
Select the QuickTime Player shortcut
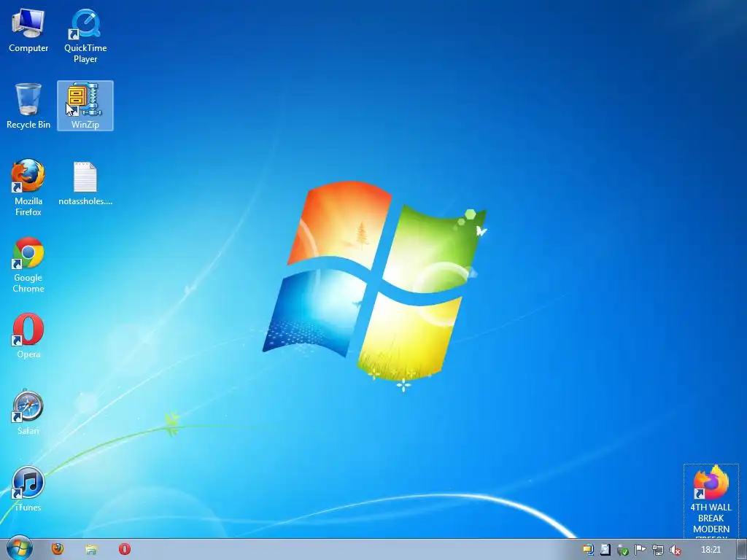pyautogui.click(x=85, y=36)
